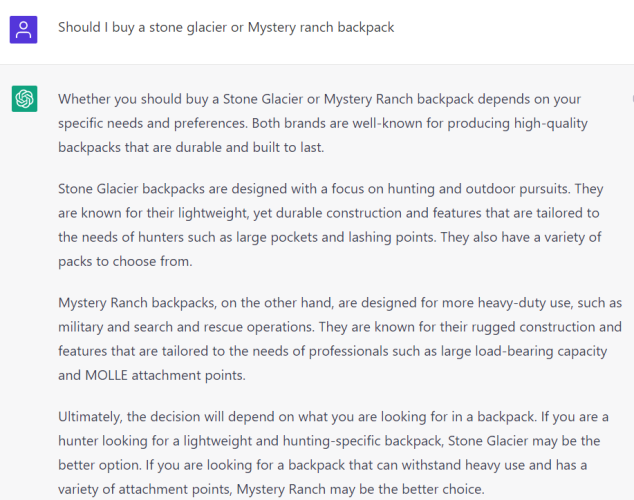This screenshot has height=500, width=634.
Task: Click the words 'specific needs and preferences'
Action: (x=152, y=123)
